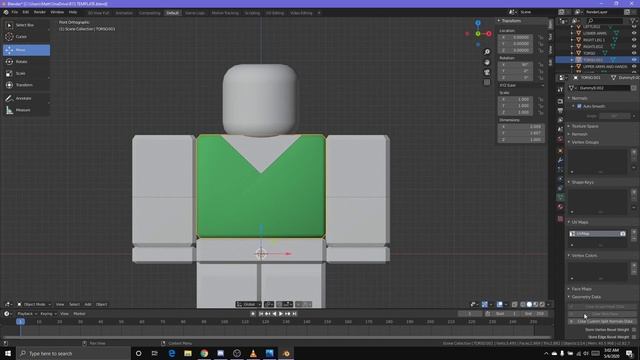Open the timeline Marker menu
This screenshot has height=360, width=640.
point(79,314)
